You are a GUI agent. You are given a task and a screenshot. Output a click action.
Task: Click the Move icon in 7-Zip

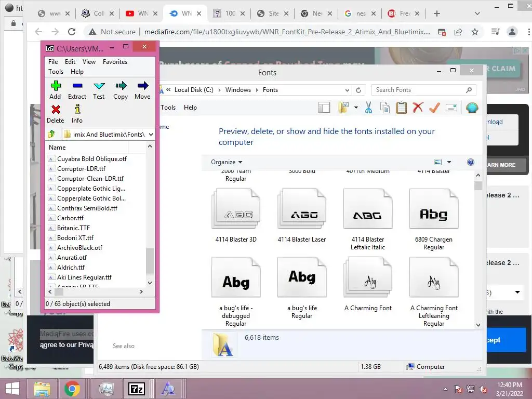(x=142, y=86)
